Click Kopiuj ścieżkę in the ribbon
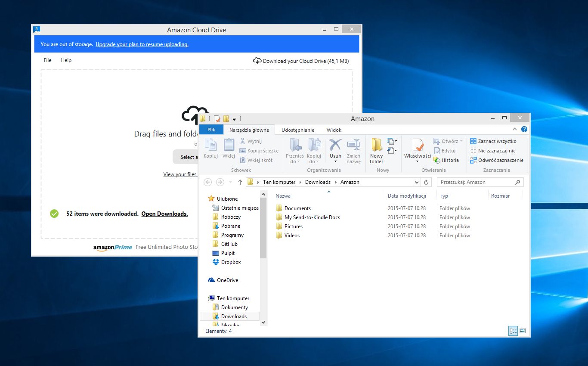Image resolution: width=588 pixels, height=366 pixels. (x=259, y=151)
